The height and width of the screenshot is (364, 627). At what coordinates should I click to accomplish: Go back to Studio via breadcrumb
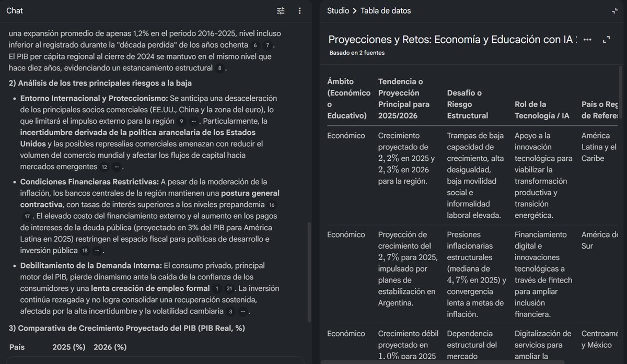click(x=338, y=10)
